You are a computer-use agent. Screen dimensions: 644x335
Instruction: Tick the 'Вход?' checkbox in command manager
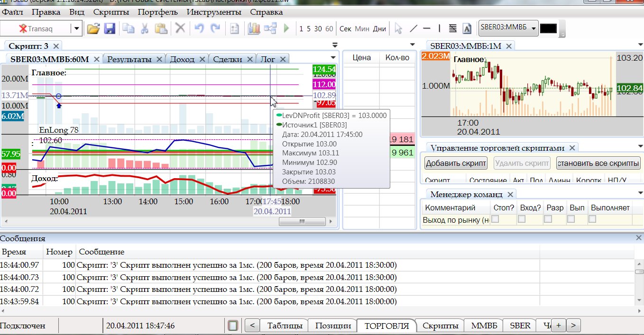click(x=522, y=219)
